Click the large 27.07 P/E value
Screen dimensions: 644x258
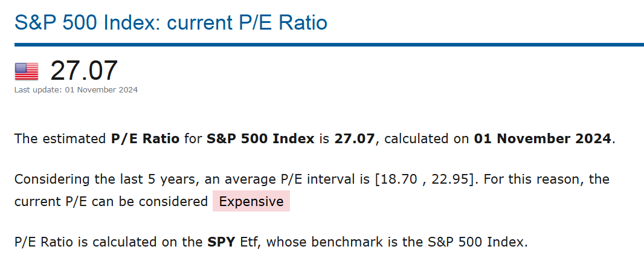coord(83,71)
